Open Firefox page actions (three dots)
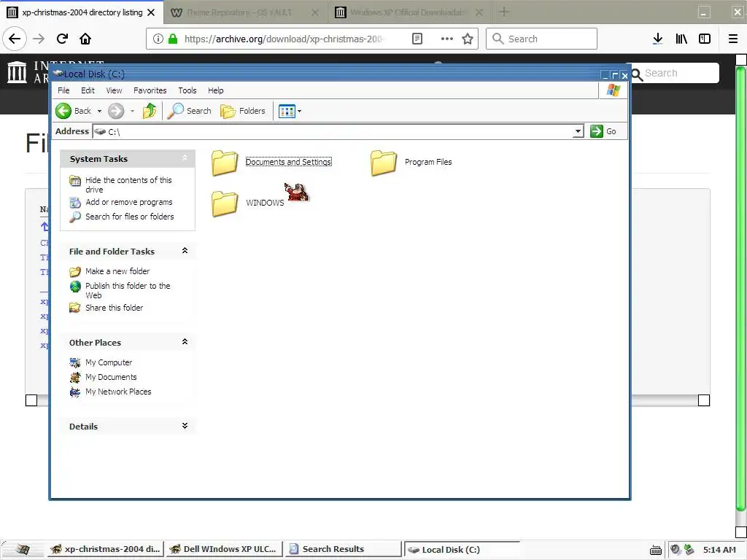 click(x=447, y=39)
